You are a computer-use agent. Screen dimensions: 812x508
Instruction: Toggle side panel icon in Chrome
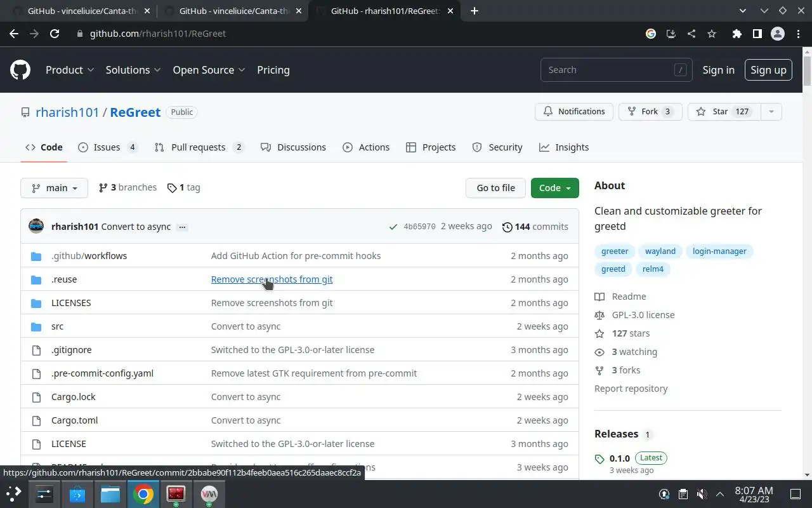point(757,34)
